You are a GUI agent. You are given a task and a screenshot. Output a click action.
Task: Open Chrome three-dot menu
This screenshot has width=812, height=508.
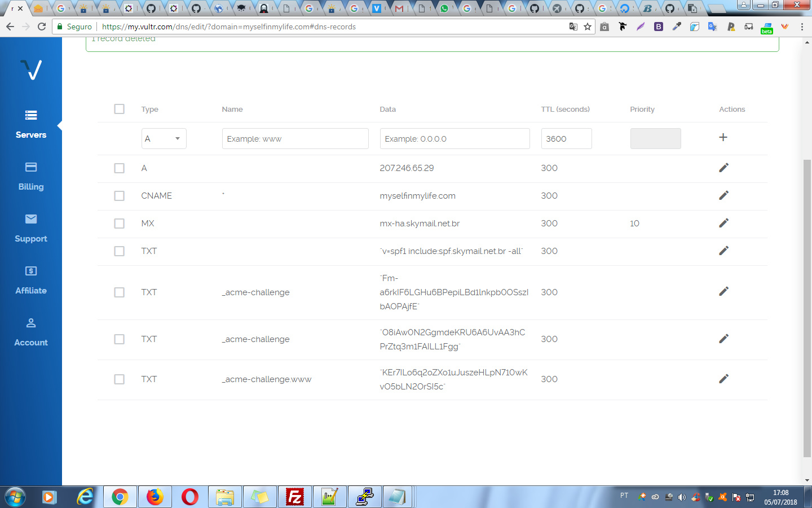point(802,27)
